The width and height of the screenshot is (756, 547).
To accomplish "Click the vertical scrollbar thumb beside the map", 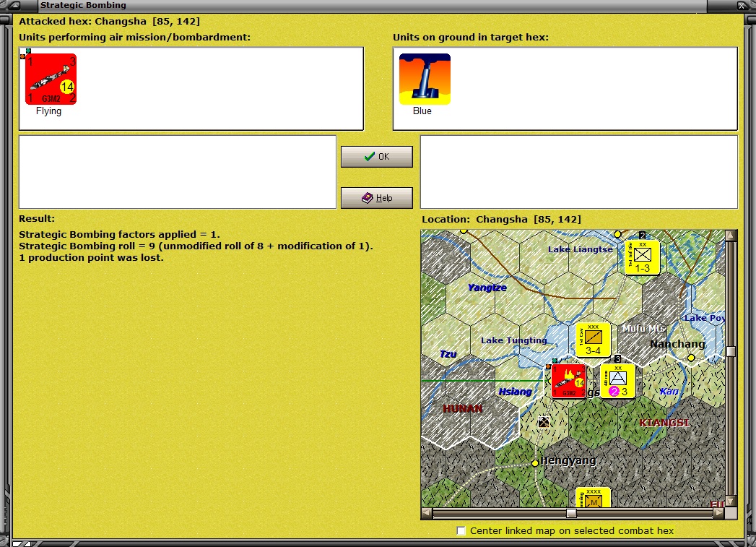I will point(731,351).
